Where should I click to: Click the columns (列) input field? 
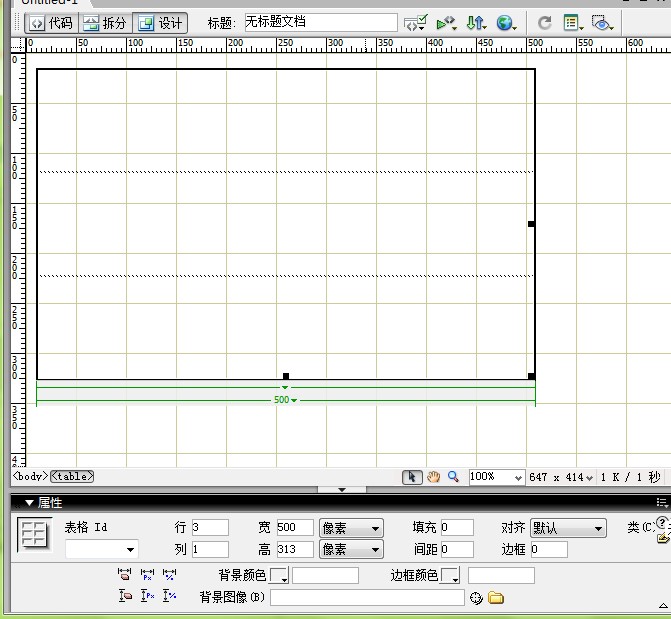click(210, 549)
